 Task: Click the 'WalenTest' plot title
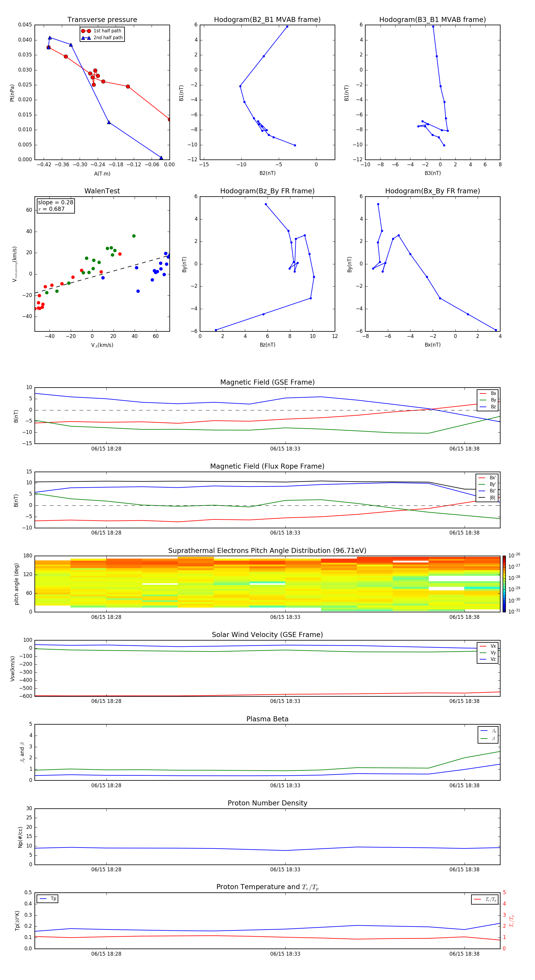click(102, 191)
